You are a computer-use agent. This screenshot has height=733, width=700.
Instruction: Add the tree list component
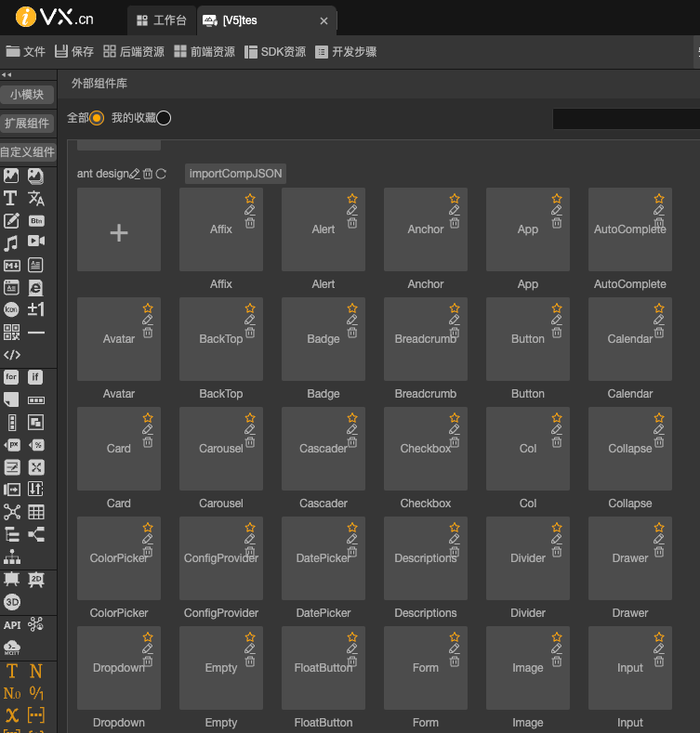[x=12, y=534]
